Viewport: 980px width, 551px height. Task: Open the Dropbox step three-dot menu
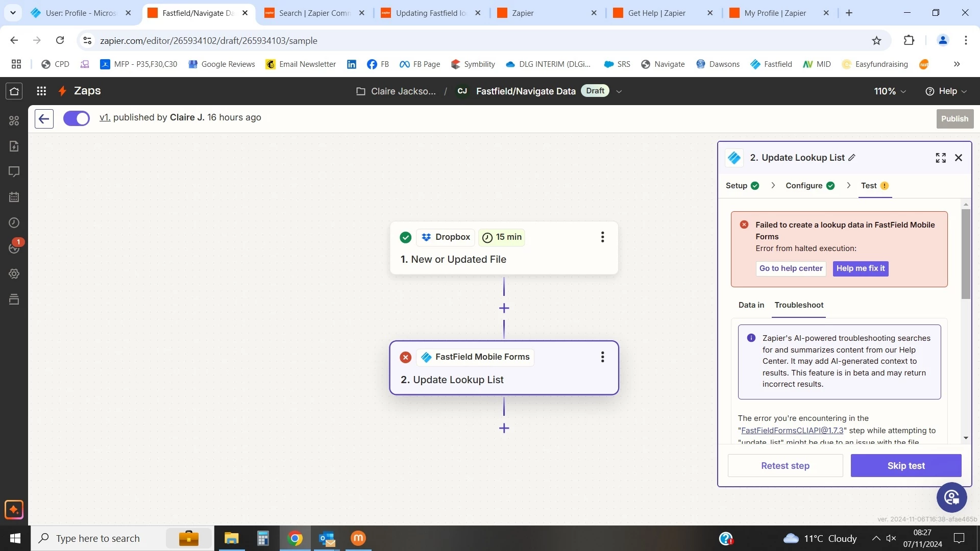602,237
